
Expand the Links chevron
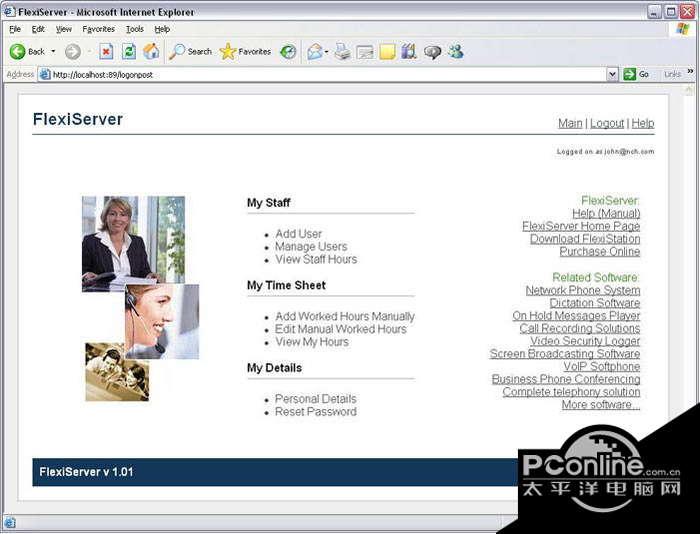[690, 71]
